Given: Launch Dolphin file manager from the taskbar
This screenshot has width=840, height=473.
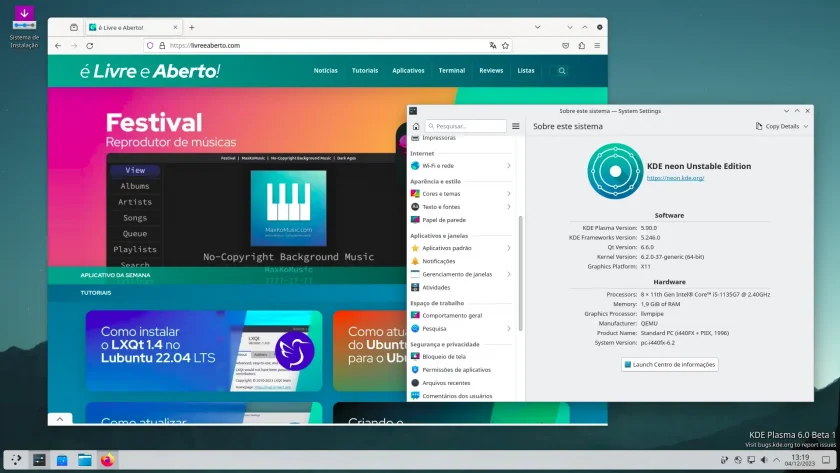Looking at the screenshot, I should (x=85, y=460).
